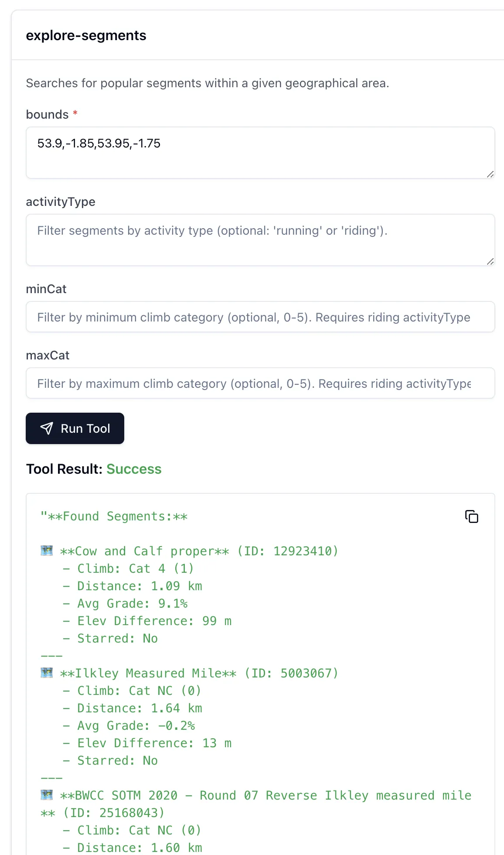
Task: Grab the bounds textarea resize handle
Action: pos(490,174)
